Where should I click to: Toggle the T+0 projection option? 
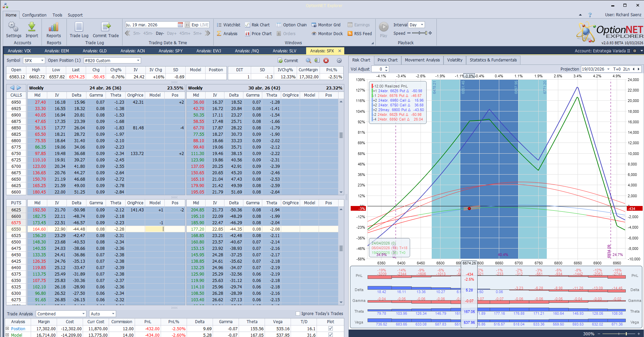[x=617, y=69]
